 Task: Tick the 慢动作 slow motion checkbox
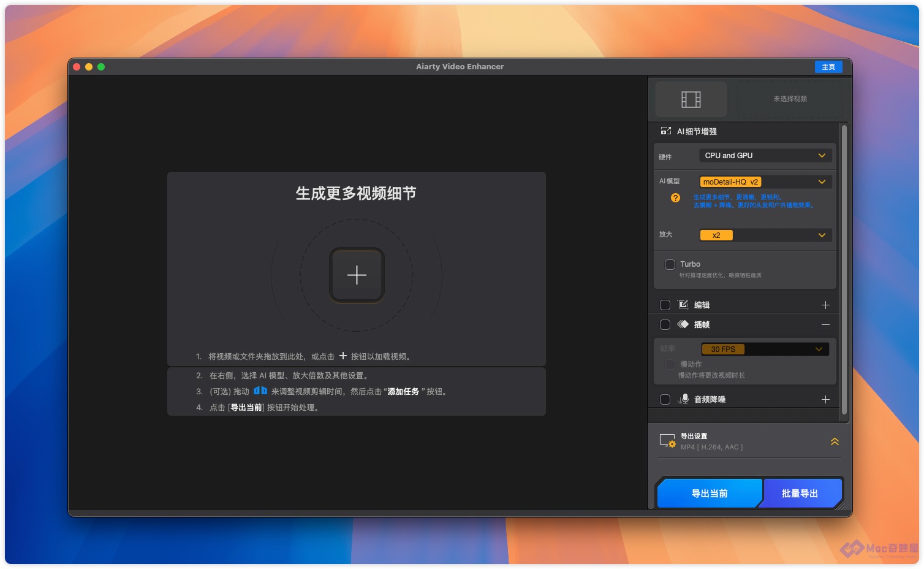(670, 364)
